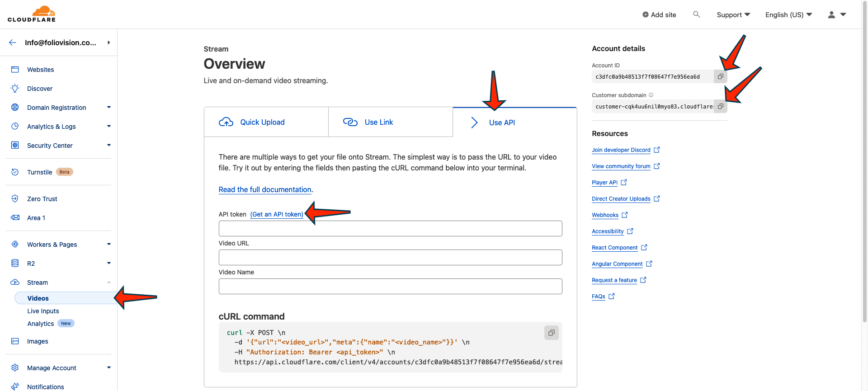Viewport: 868px width, 391px height.
Task: Expand the R2 menu arrow
Action: click(x=109, y=264)
